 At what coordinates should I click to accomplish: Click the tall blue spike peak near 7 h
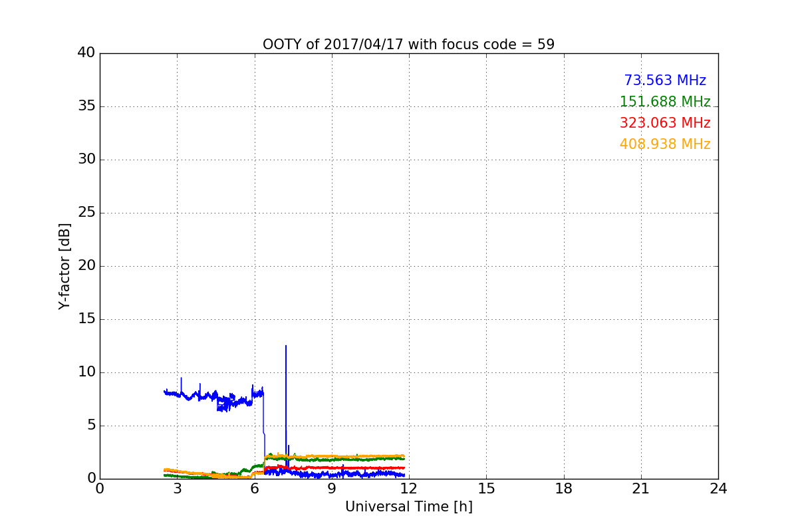coord(286,346)
